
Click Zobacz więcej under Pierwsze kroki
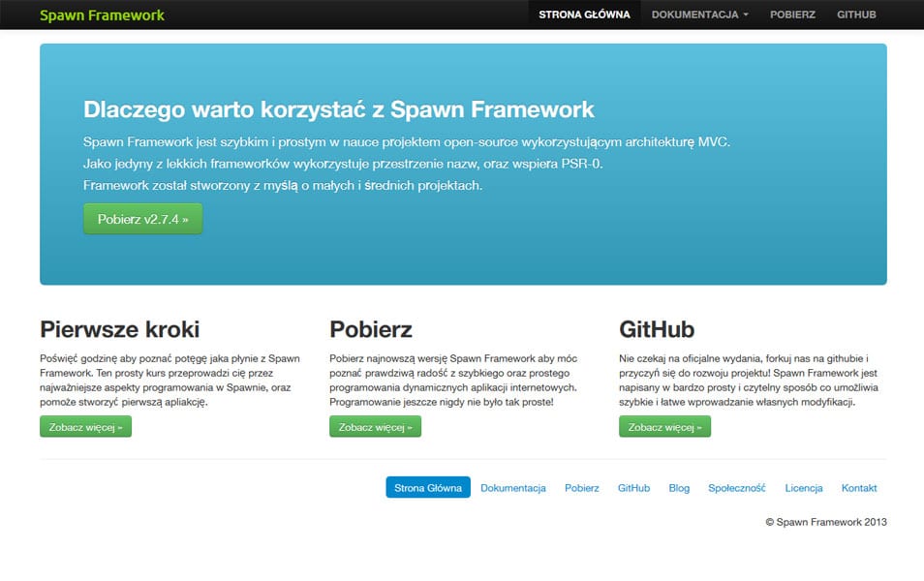85,427
